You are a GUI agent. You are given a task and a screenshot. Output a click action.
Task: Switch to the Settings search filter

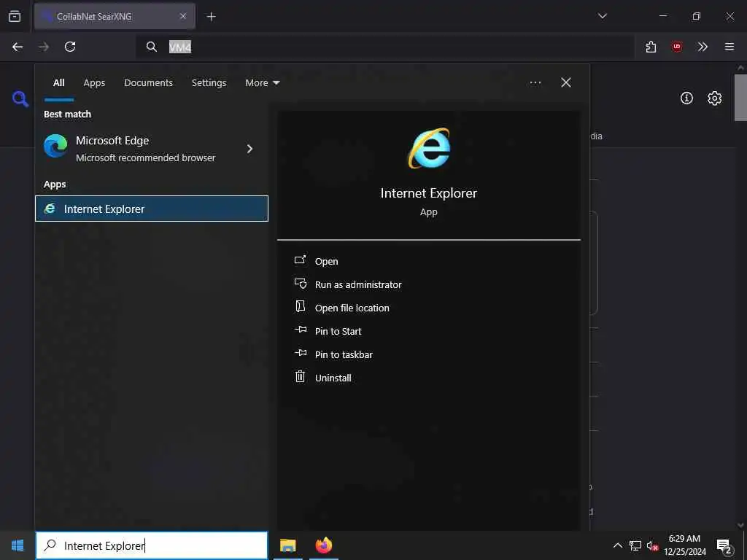tap(209, 83)
